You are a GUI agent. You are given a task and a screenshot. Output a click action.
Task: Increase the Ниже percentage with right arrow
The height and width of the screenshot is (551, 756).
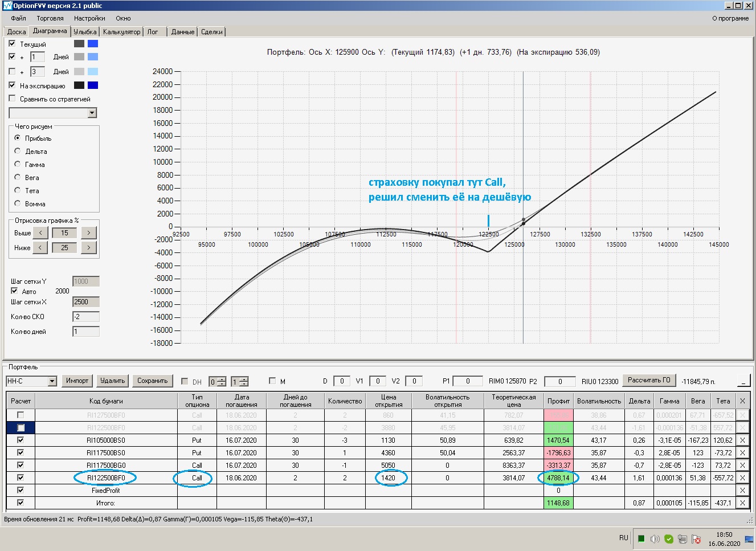(x=88, y=247)
